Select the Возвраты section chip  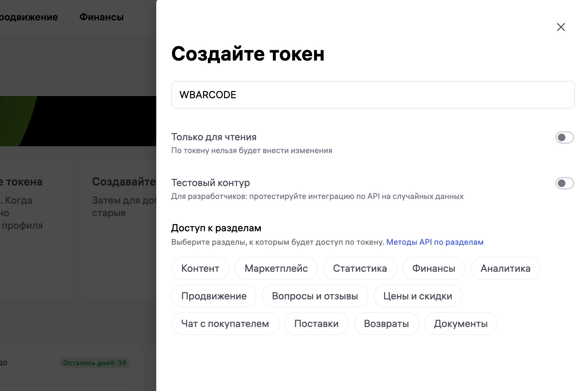386,324
